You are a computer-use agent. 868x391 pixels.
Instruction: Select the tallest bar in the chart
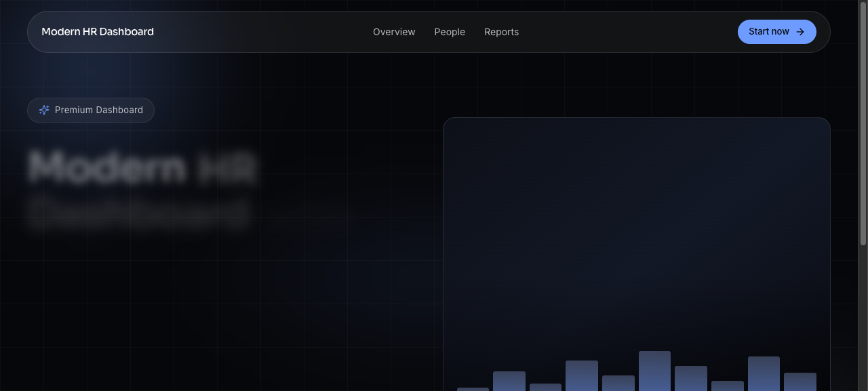point(654,371)
